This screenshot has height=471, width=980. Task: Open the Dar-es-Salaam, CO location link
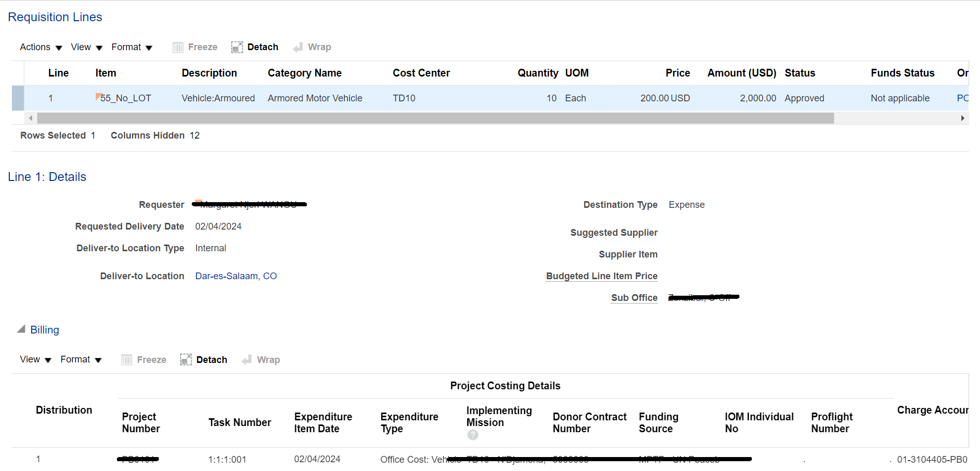point(236,276)
